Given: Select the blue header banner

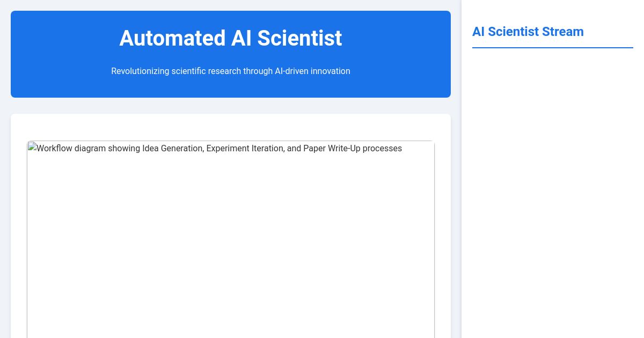Looking at the screenshot, I should tap(231, 54).
